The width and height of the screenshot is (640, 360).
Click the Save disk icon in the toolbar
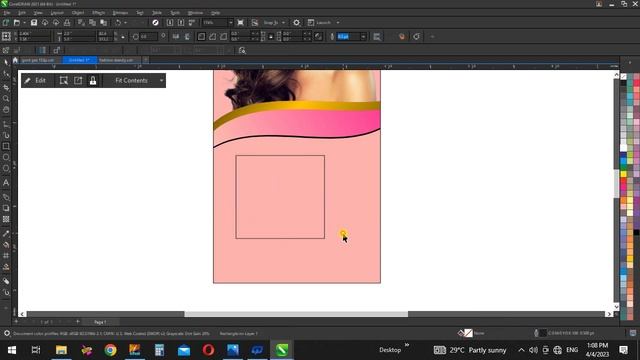pyautogui.click(x=34, y=23)
